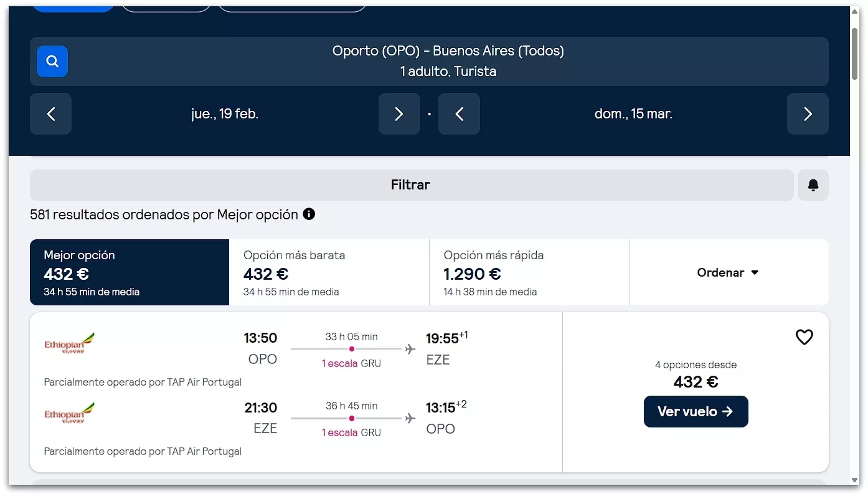868x496 pixels.
Task: Click Ethiopian logo on outbound OPO flight
Action: click(69, 343)
